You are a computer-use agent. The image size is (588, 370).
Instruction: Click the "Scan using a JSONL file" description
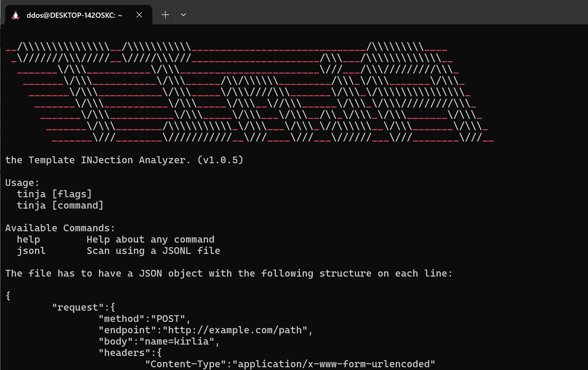pos(153,251)
